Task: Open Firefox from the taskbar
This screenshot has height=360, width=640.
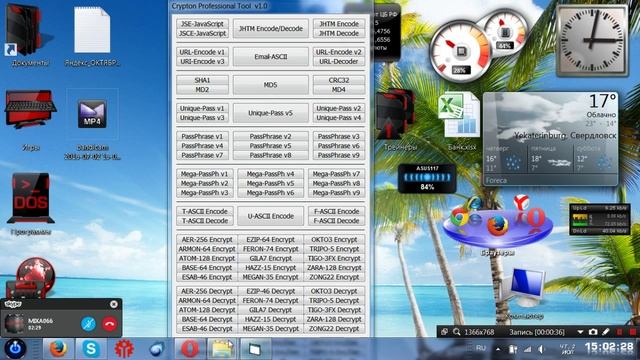Action: (x=58, y=349)
